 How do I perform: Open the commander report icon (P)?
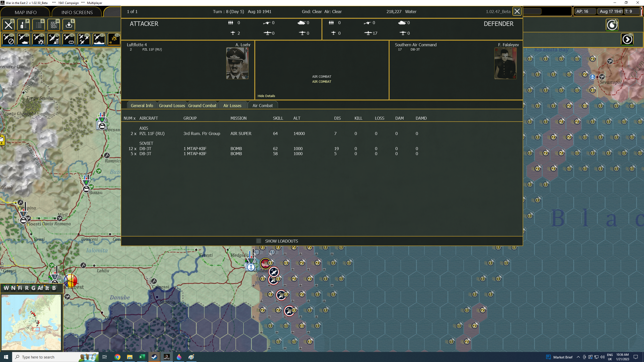(23, 25)
